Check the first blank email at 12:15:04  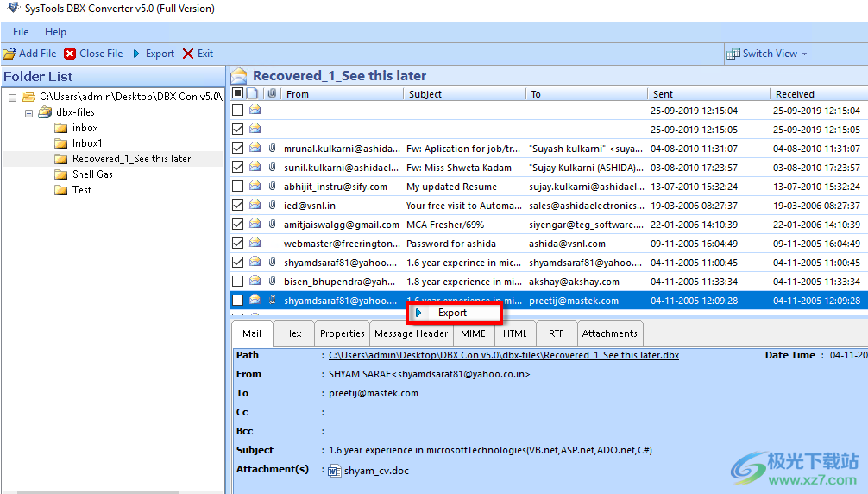[238, 111]
